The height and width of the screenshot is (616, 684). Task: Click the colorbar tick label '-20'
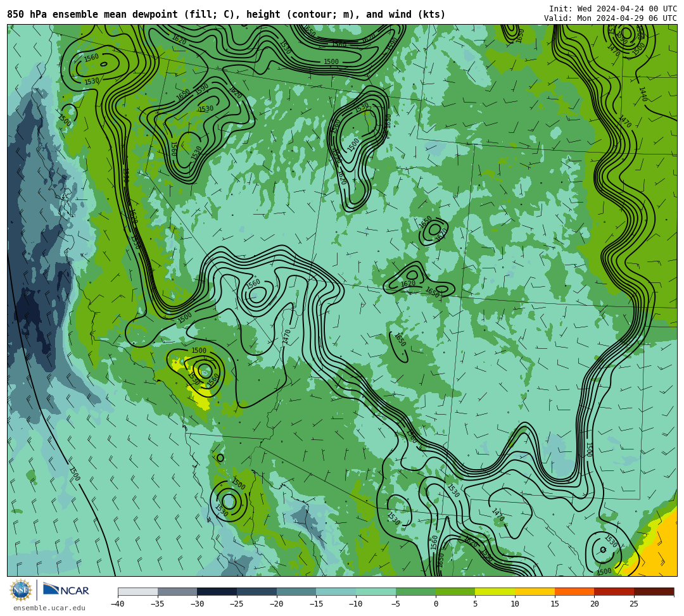coord(276,604)
